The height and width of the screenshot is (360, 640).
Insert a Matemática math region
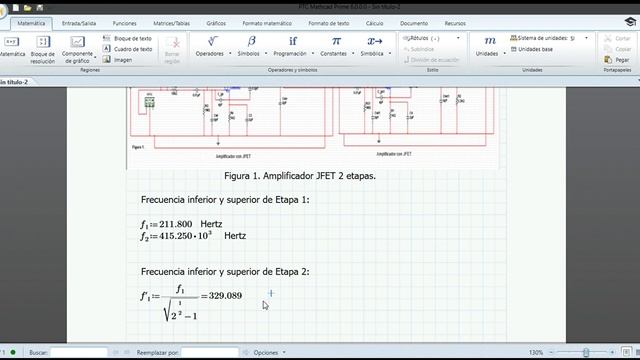[11, 46]
